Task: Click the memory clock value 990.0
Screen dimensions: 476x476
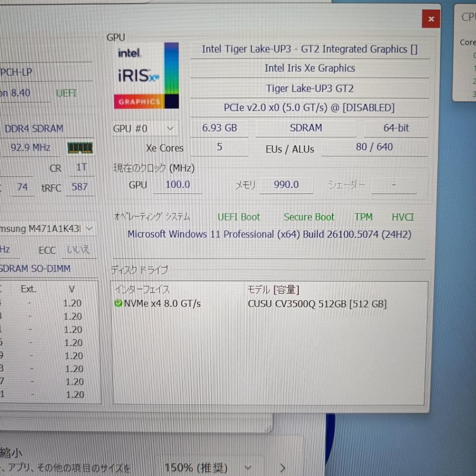Action: click(286, 185)
